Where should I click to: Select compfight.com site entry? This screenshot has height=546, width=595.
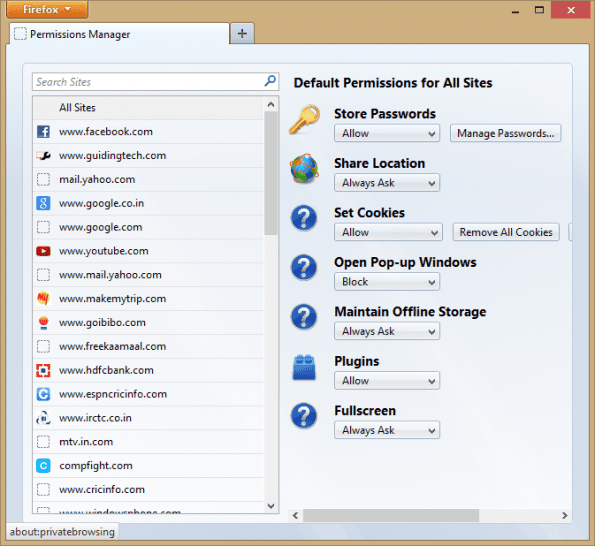click(x=148, y=466)
